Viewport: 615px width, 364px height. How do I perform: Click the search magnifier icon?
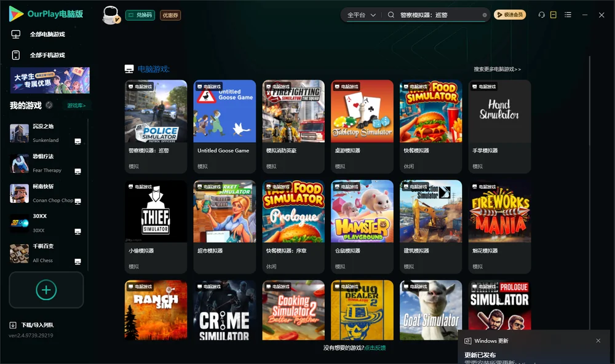coord(391,15)
